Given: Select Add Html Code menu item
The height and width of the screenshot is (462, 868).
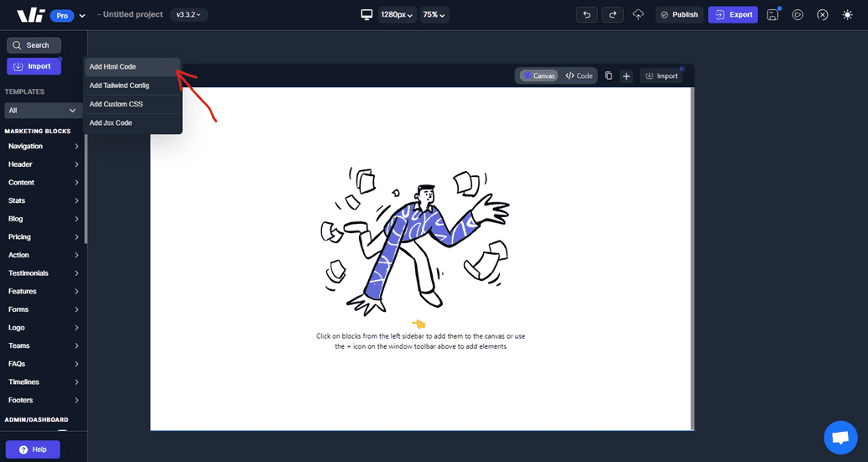Looking at the screenshot, I should [133, 67].
